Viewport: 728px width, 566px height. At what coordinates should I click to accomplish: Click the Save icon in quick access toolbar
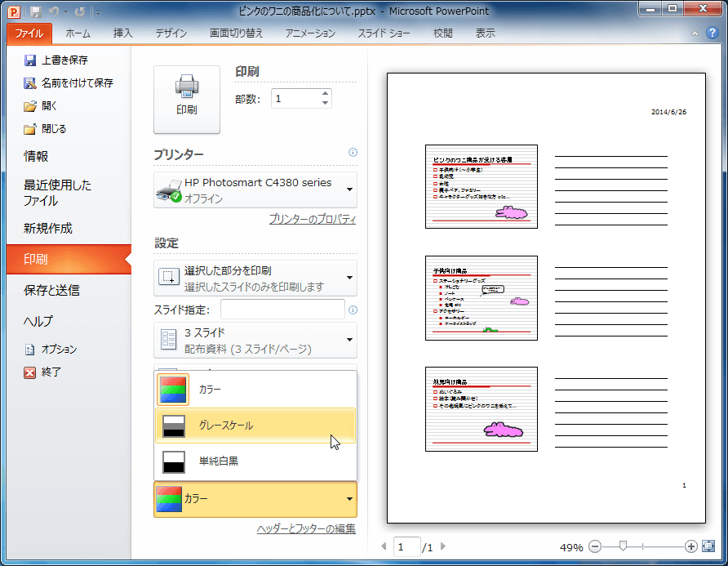coord(36,11)
